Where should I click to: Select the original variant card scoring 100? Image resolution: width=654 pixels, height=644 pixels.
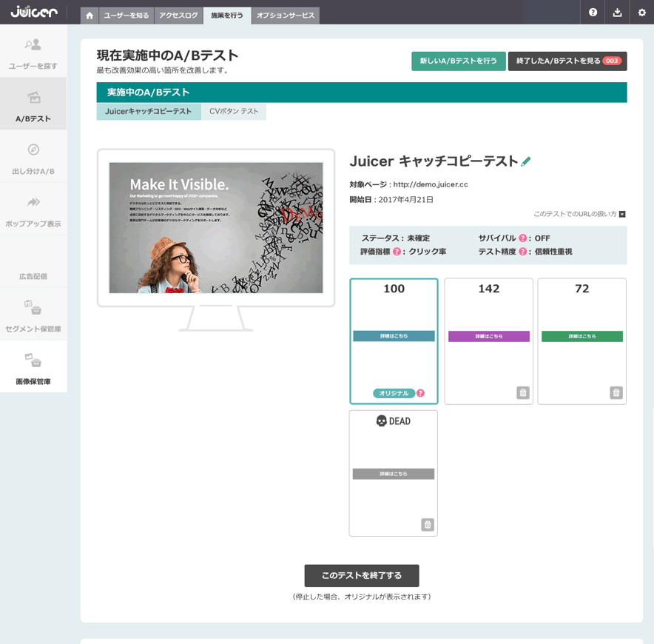pos(394,341)
